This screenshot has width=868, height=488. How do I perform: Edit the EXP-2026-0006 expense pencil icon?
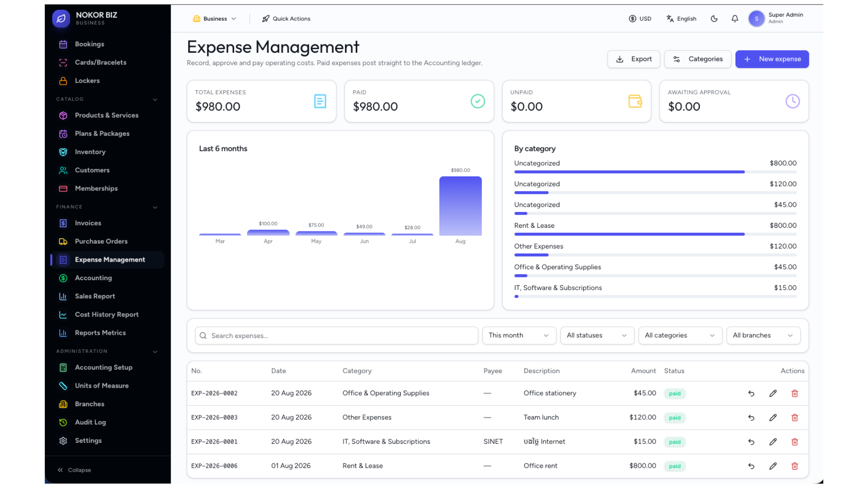(773, 466)
